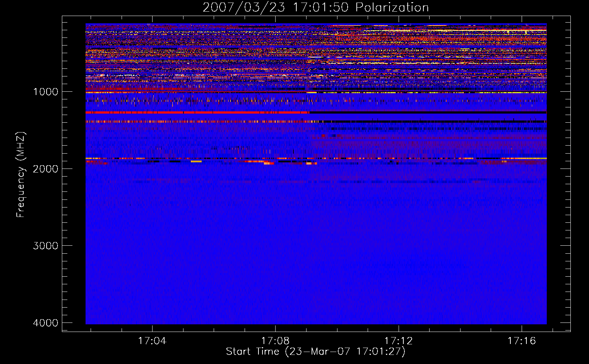This screenshot has width=589, height=364.
Task: Click the 17:08 time tick label
Action: click(276, 341)
